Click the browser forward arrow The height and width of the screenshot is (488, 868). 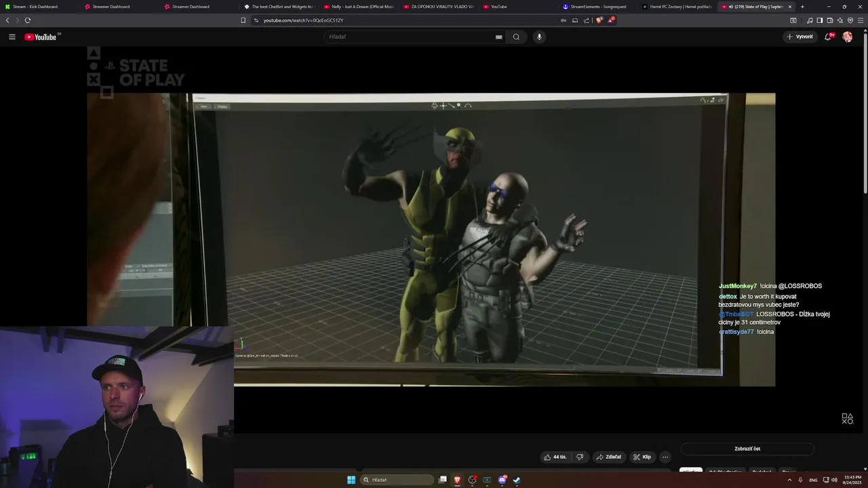pyautogui.click(x=17, y=20)
